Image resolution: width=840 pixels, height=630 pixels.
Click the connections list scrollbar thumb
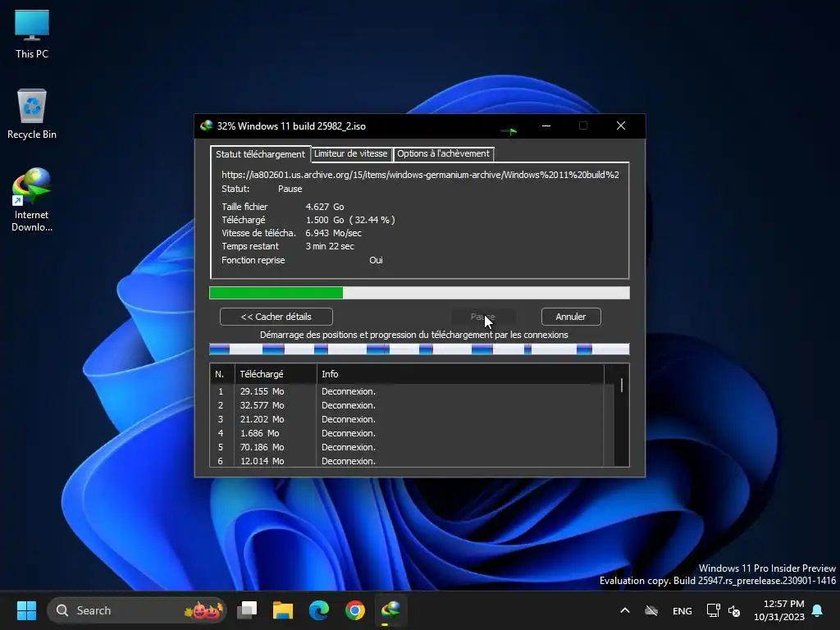point(622,386)
